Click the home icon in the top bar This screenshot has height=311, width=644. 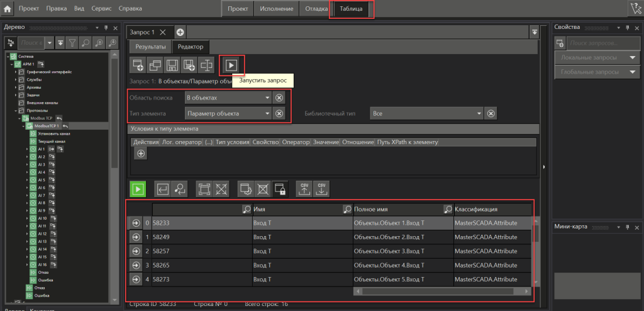[8, 9]
